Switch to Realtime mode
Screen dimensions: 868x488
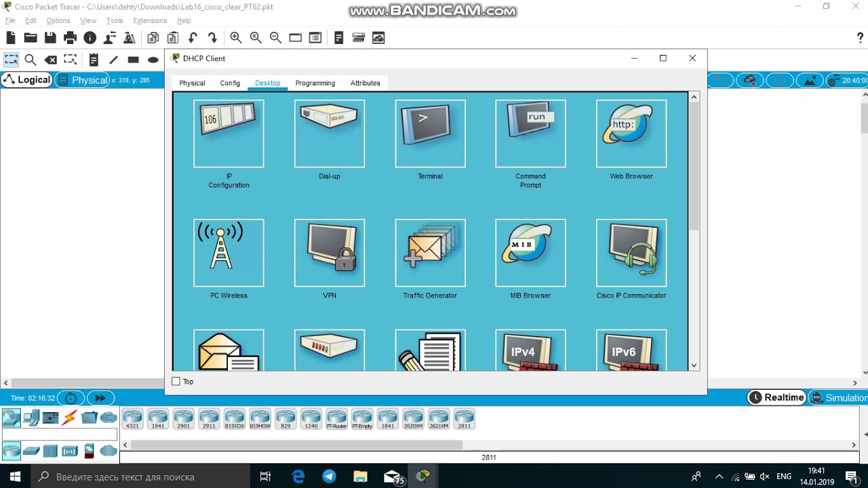[777, 398]
